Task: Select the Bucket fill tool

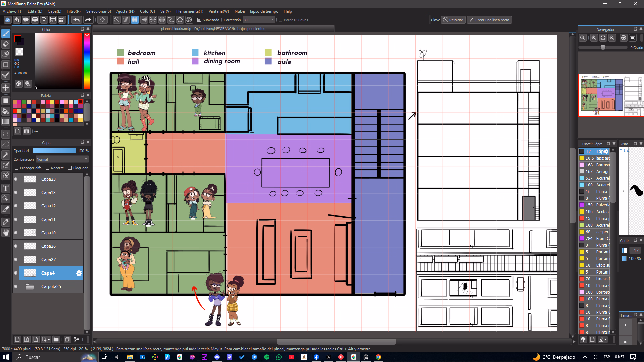Action: (x=6, y=111)
